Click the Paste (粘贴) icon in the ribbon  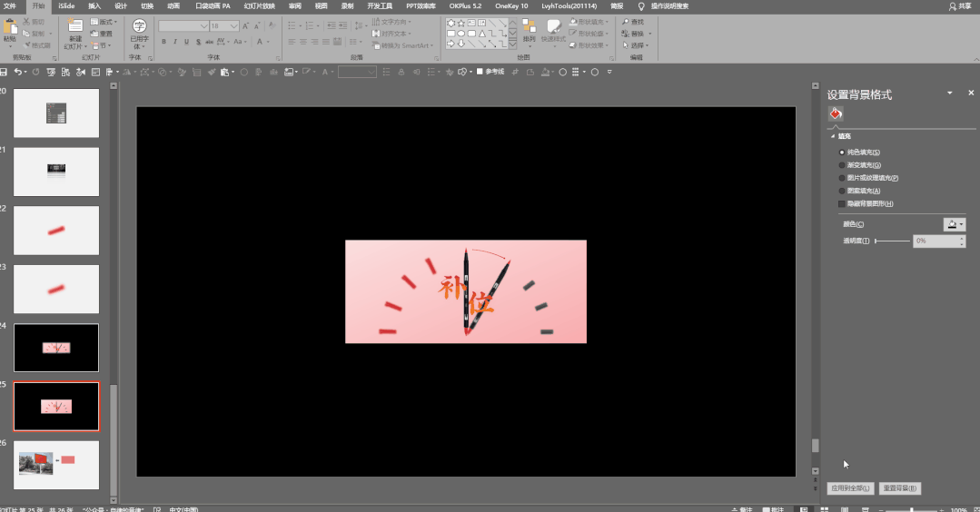click(10, 27)
